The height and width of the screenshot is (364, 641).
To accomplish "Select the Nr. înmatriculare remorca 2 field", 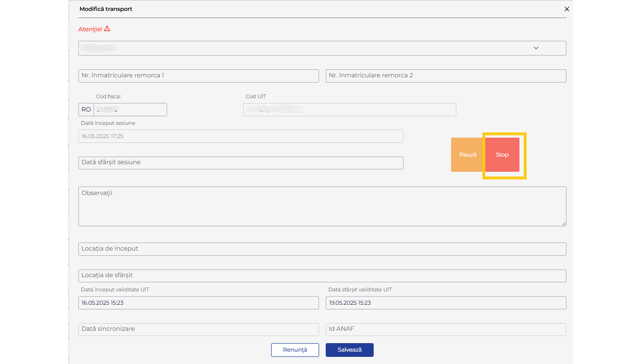I will pyautogui.click(x=445, y=76).
